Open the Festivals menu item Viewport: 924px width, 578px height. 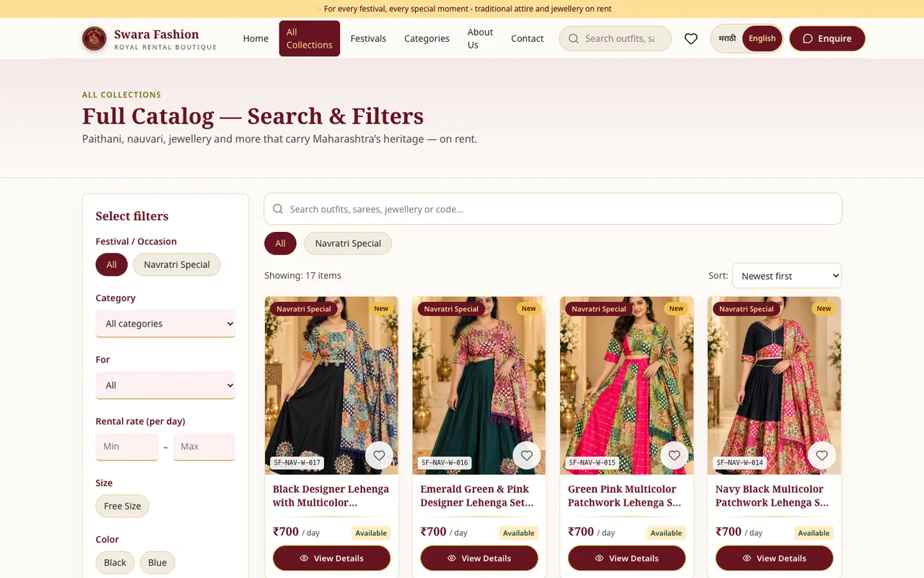368,38
